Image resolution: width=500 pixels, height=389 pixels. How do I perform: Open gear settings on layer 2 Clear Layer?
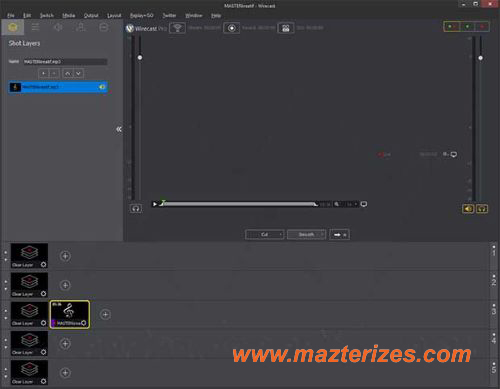[x=43, y=294]
